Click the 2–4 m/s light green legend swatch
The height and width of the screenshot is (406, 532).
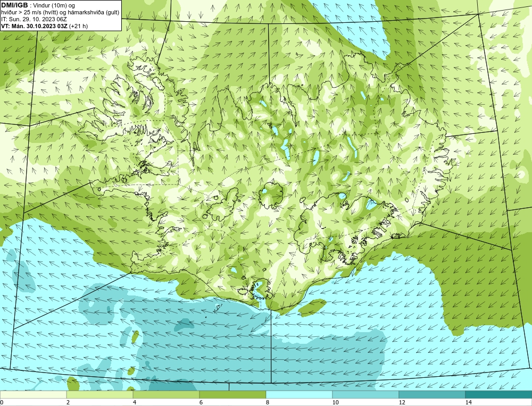(x=100, y=394)
